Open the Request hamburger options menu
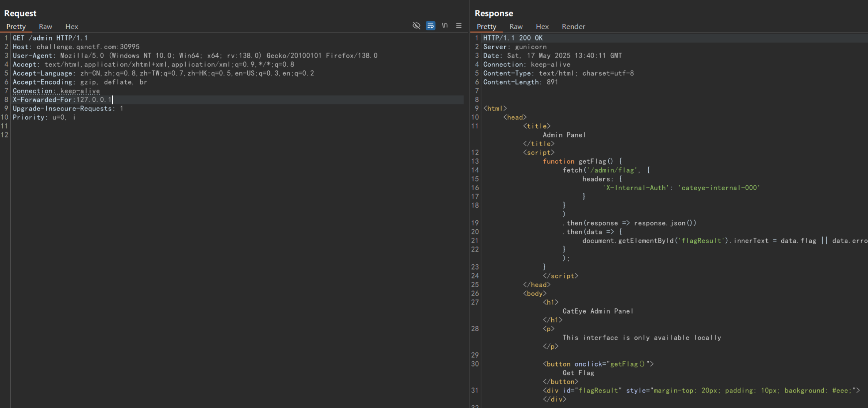The height and width of the screenshot is (408, 868). coord(459,25)
